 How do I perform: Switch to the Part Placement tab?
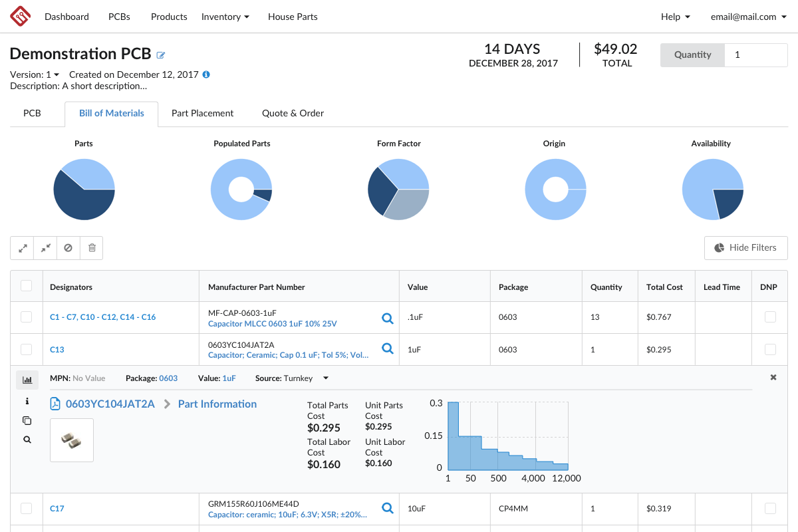(202, 113)
